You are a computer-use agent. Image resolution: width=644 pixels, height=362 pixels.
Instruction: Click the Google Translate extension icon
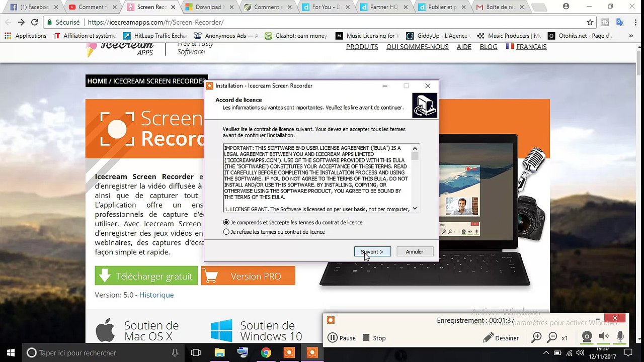pyautogui.click(x=620, y=22)
